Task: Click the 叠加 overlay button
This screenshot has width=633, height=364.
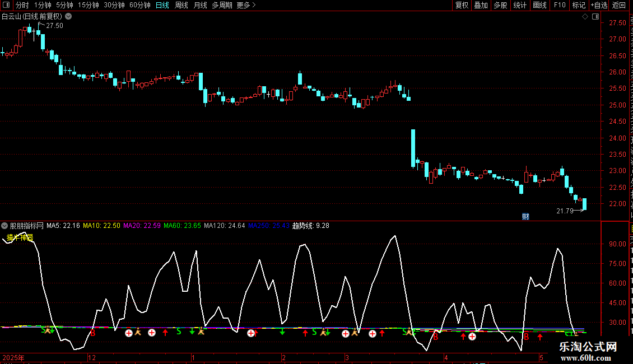Action: click(x=481, y=5)
